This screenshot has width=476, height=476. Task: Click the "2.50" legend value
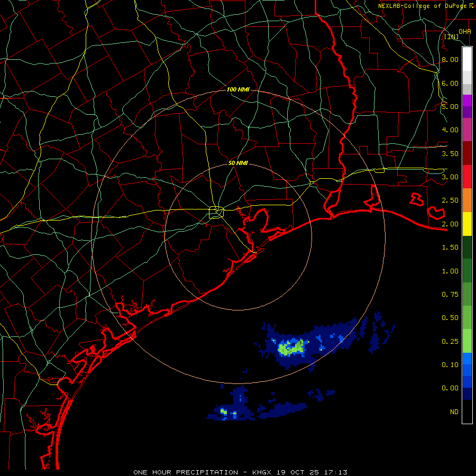point(450,200)
